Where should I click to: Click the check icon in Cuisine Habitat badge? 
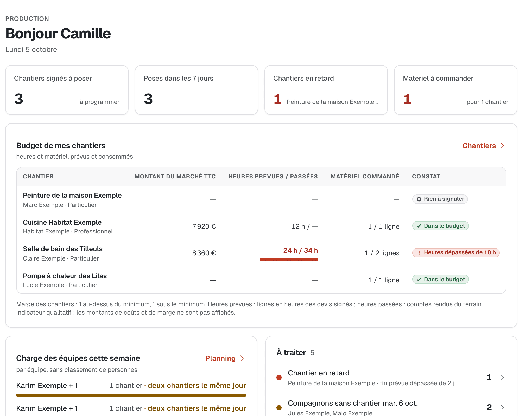(419, 226)
